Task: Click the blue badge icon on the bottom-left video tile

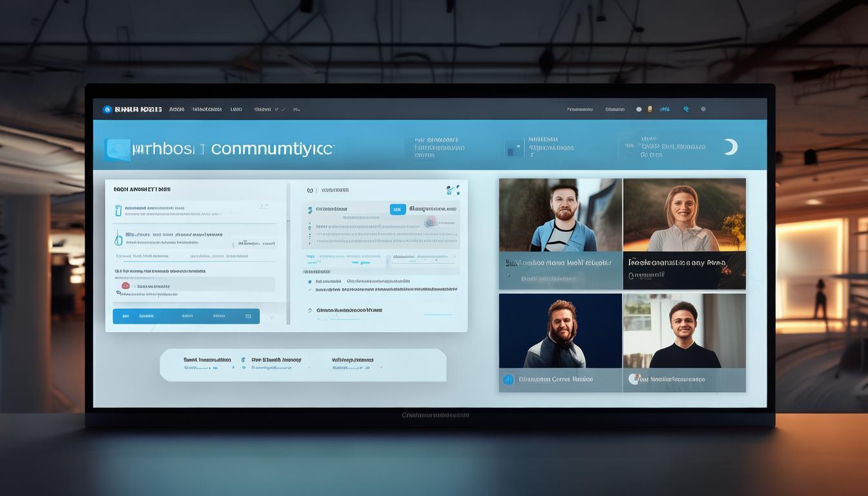Action: click(x=508, y=380)
